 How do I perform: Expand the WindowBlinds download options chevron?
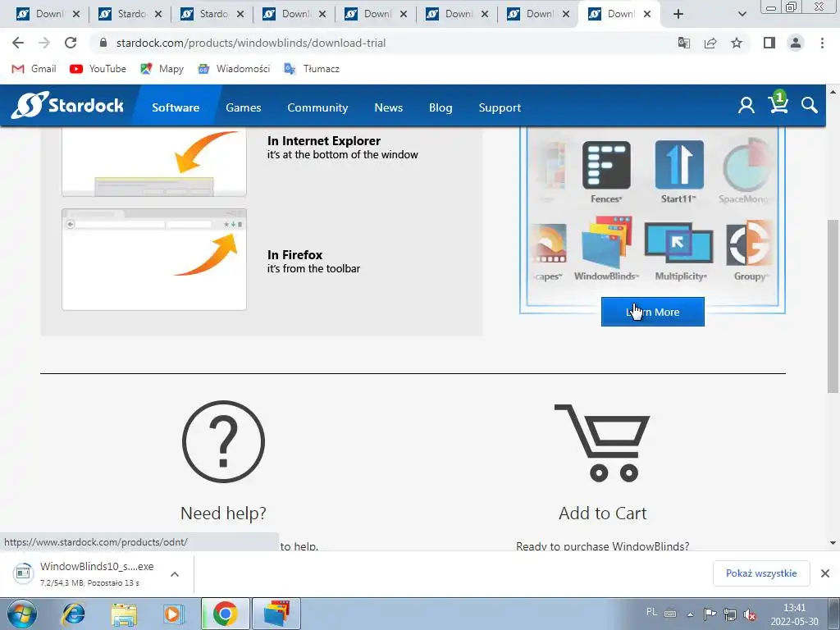pyautogui.click(x=175, y=573)
